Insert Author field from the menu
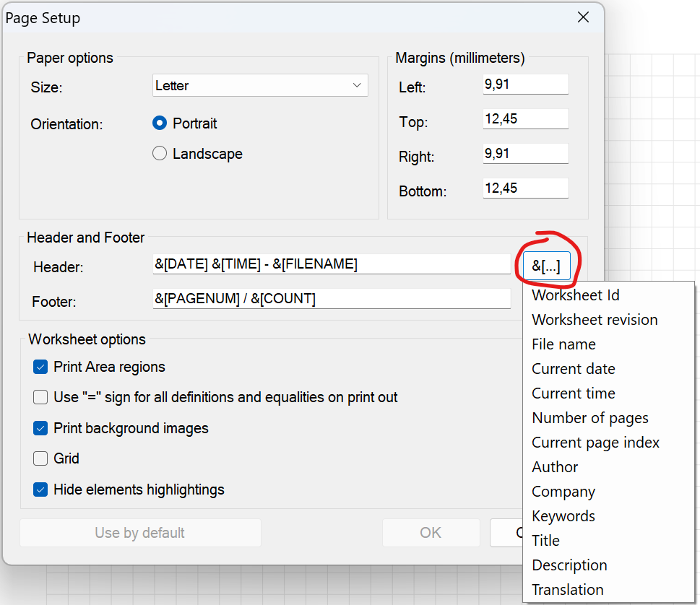The image size is (700, 605). [x=555, y=467]
